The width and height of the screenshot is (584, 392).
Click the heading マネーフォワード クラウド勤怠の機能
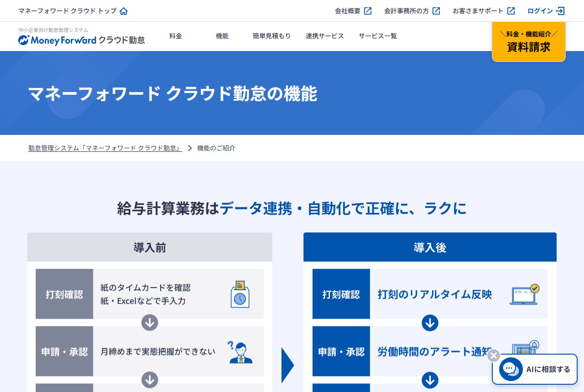pos(172,93)
